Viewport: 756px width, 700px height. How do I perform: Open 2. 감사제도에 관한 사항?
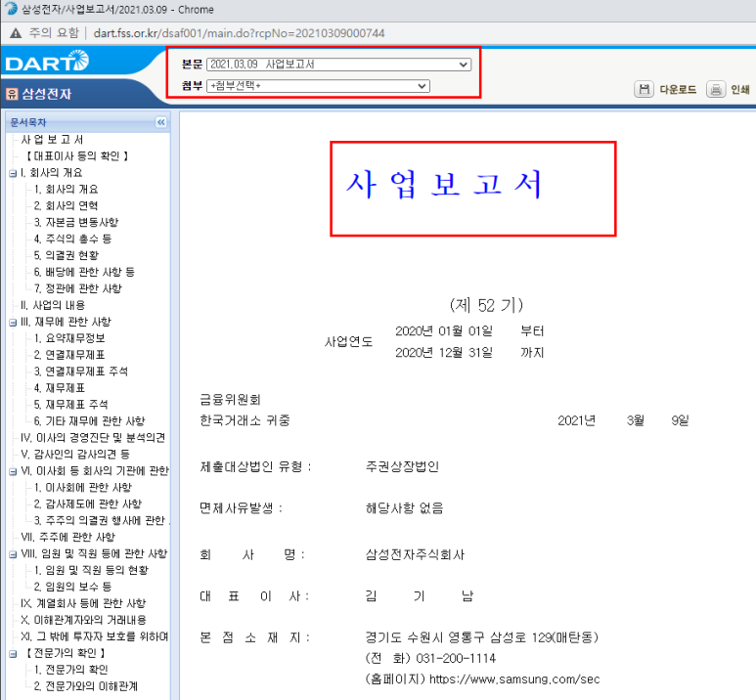click(x=88, y=503)
